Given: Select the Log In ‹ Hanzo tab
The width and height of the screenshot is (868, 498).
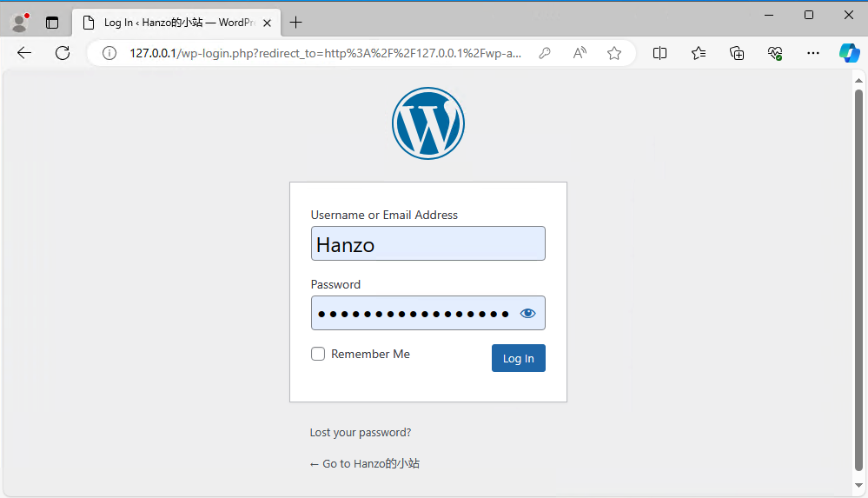Looking at the screenshot, I should pyautogui.click(x=176, y=23).
